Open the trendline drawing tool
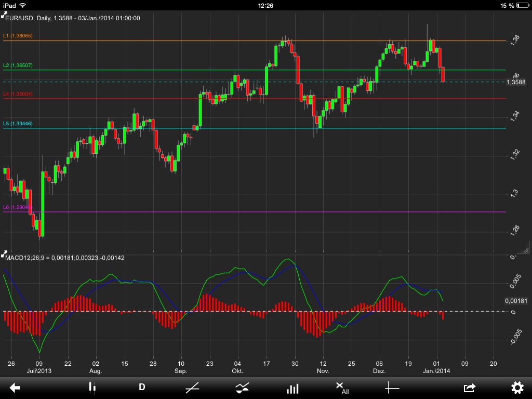Image resolution: width=532 pixels, height=399 pixels. (192, 388)
